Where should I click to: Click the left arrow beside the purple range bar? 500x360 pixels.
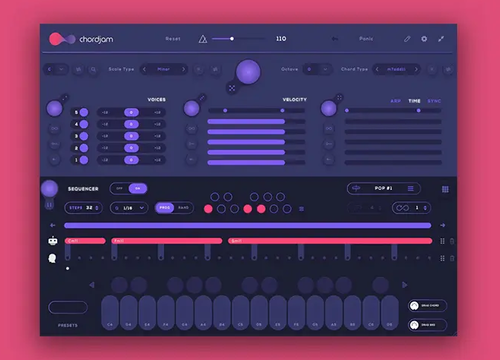[53, 225]
